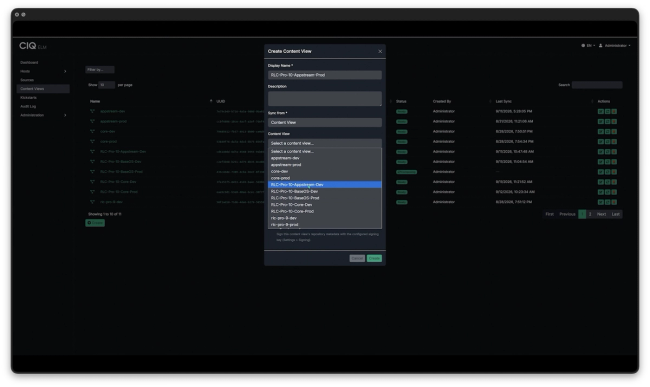Click the Display Name input field
650x387 pixels.
click(325, 75)
